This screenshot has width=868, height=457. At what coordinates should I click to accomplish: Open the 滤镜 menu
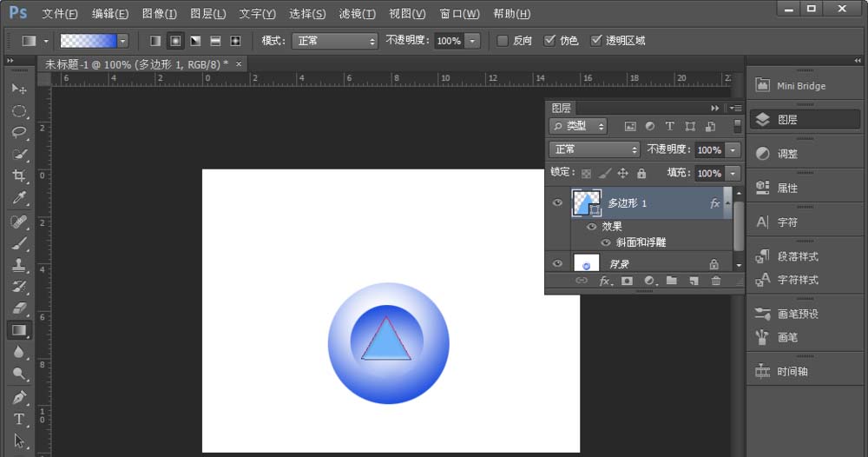357,14
